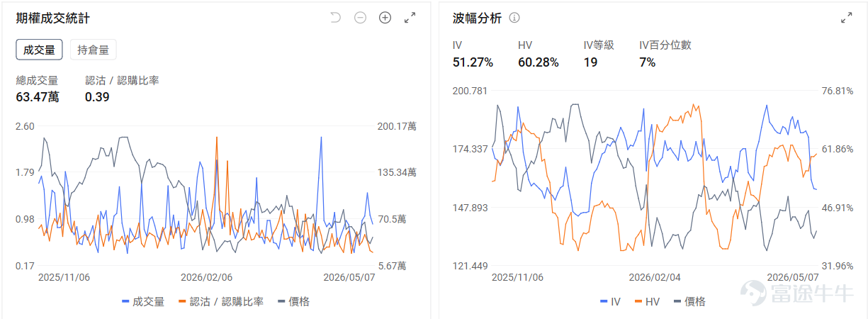
Task: Open the info icon beside 波幅分析
Action: (x=514, y=18)
